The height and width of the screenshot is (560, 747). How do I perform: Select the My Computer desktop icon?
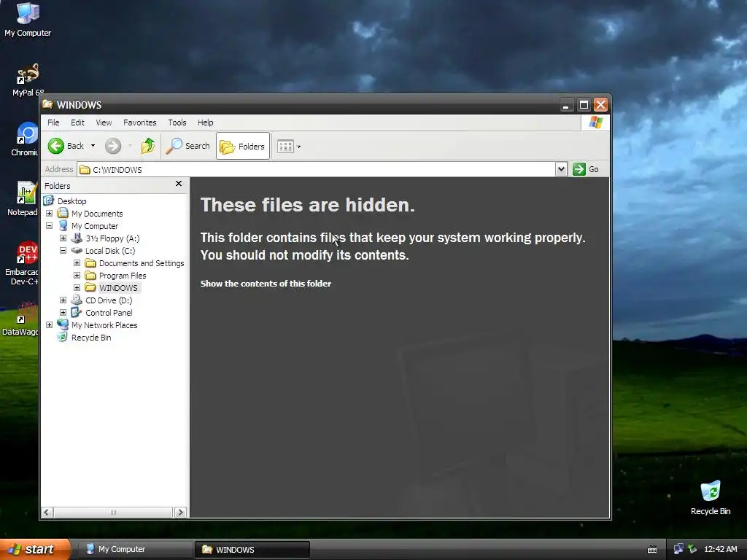pos(28,20)
